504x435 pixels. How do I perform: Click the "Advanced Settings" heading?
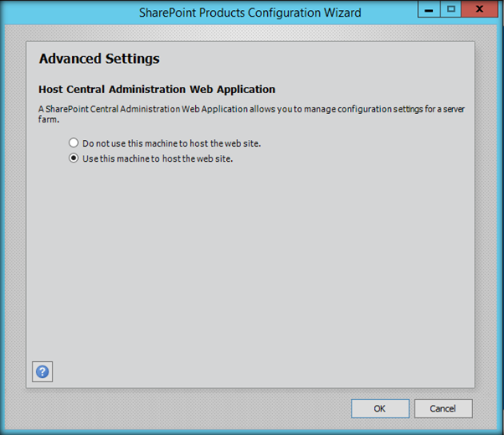[99, 60]
